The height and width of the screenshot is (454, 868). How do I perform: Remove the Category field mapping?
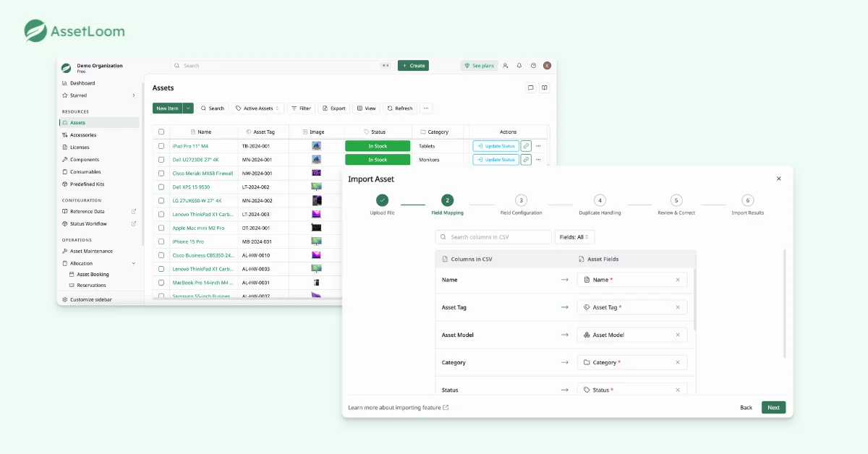[678, 362]
